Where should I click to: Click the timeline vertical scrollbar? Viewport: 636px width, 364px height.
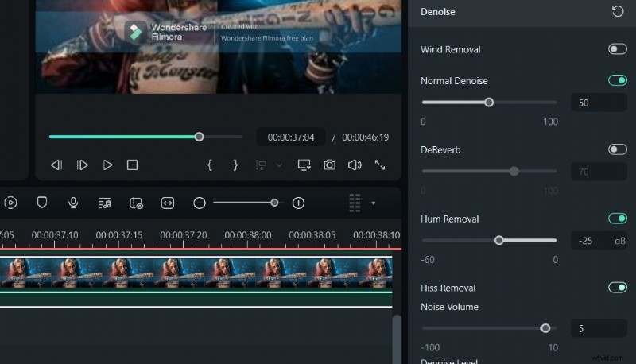click(x=397, y=339)
